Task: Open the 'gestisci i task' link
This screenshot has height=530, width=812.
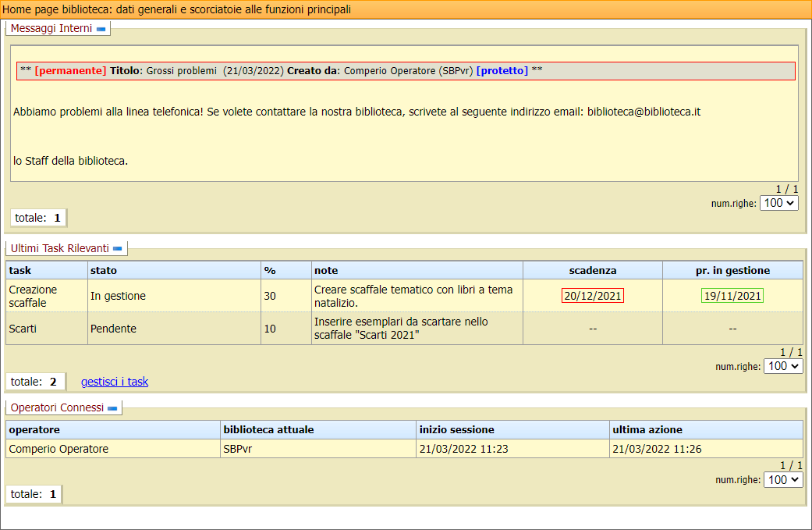Action: click(x=115, y=382)
